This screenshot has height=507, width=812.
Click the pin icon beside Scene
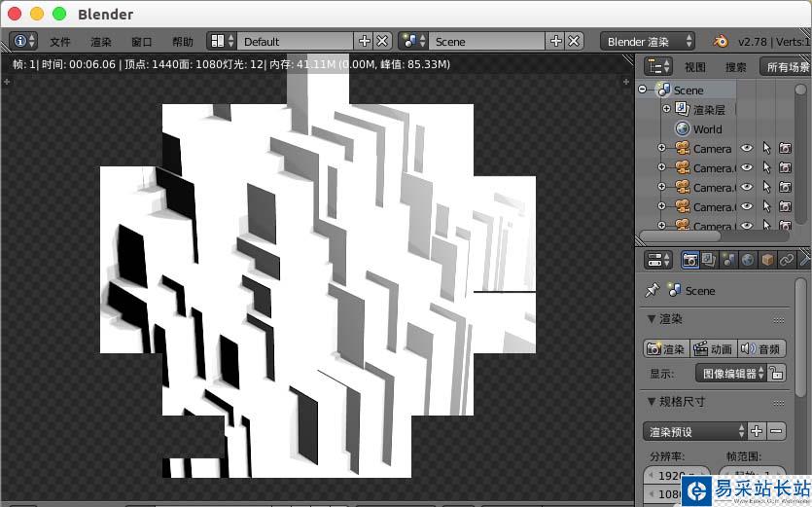653,290
